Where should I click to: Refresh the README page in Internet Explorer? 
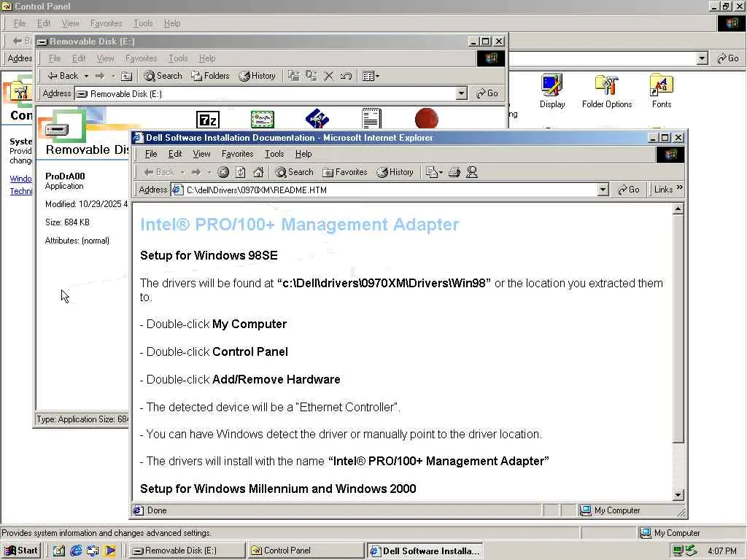click(241, 172)
